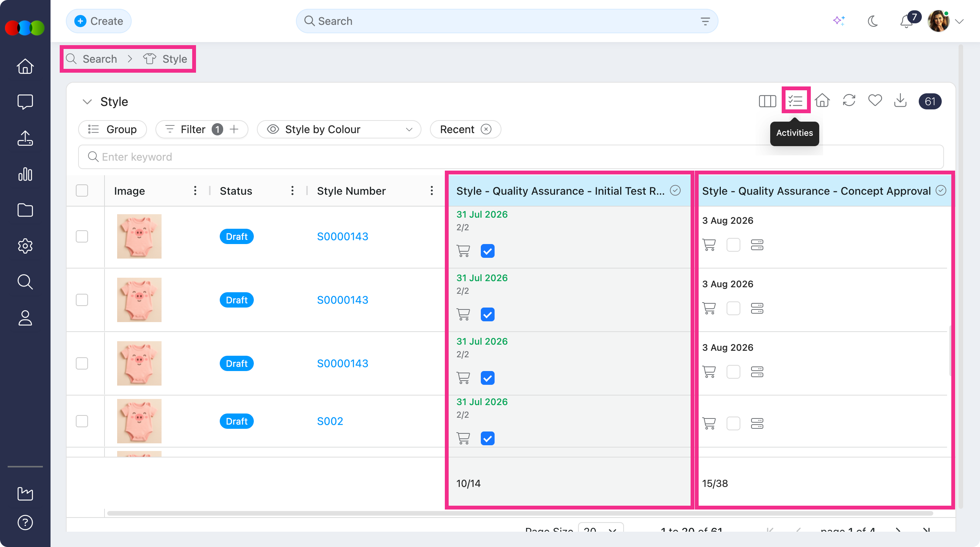Click the horizontal table scrollbar
980x547 pixels.
point(520,513)
